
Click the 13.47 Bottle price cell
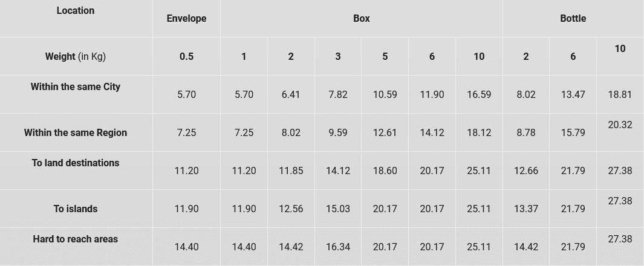(573, 95)
